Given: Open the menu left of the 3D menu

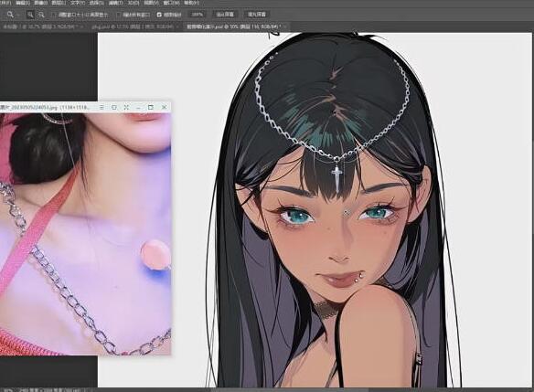Looking at the screenshot, I should [115, 3].
